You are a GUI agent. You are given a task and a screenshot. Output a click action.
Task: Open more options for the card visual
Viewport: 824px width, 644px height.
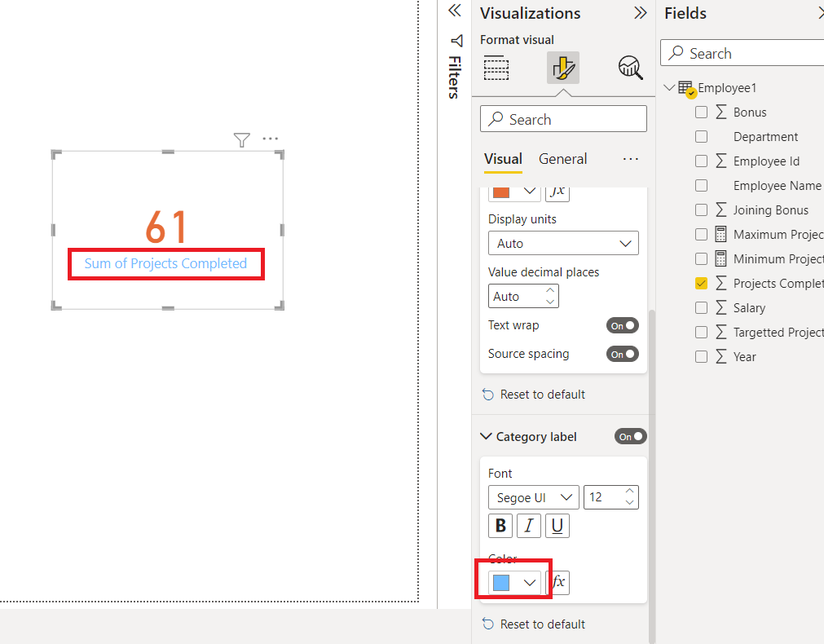270,139
